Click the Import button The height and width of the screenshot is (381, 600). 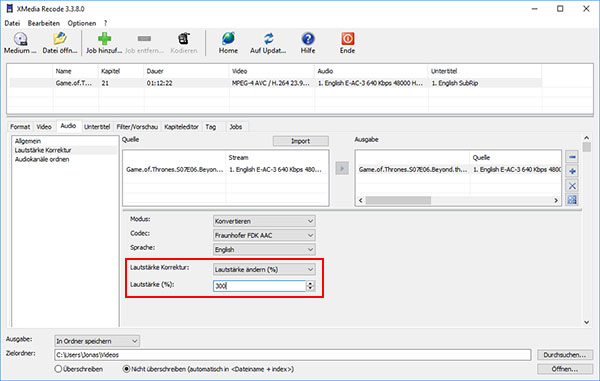tap(300, 141)
